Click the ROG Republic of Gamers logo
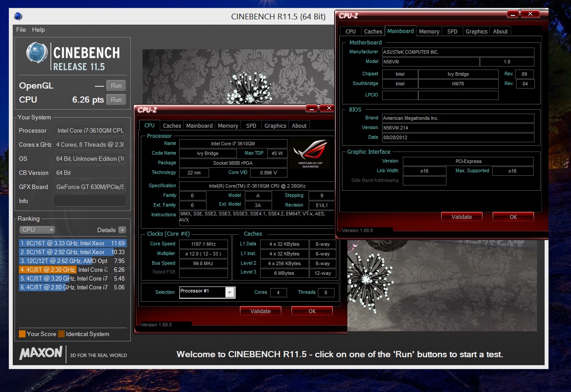Screen dimensions: 571x392 [310, 154]
